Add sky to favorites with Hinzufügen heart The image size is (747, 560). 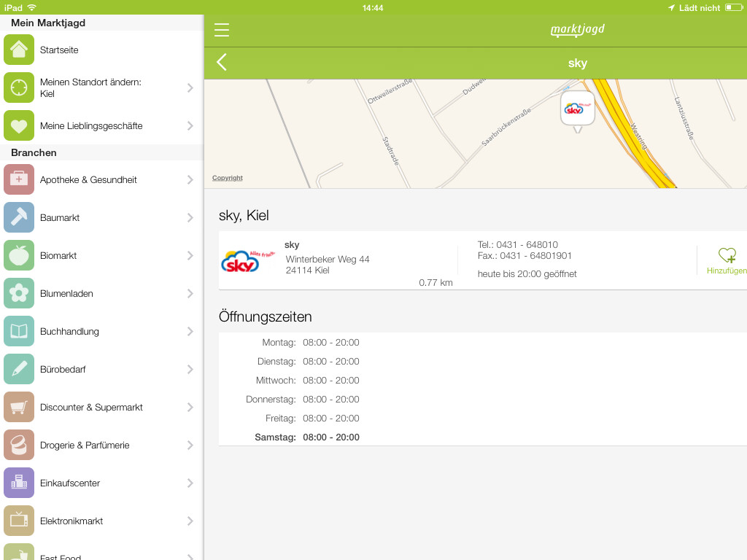click(x=726, y=260)
